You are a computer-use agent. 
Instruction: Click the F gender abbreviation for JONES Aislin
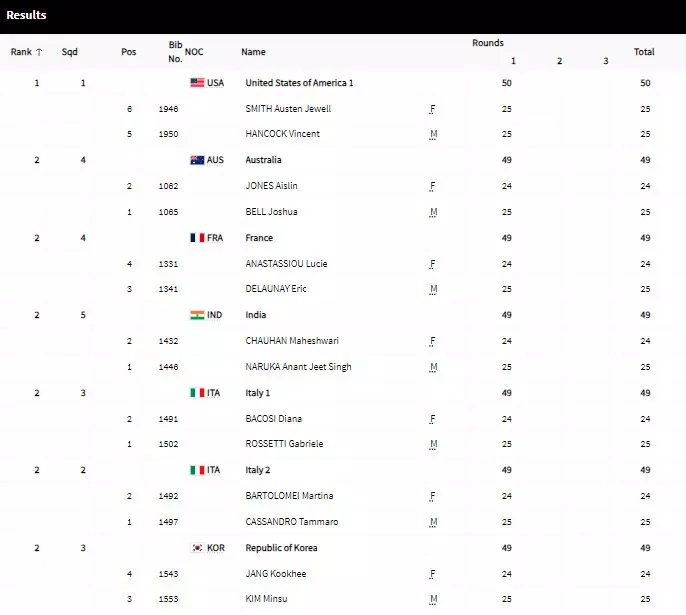[432, 186]
